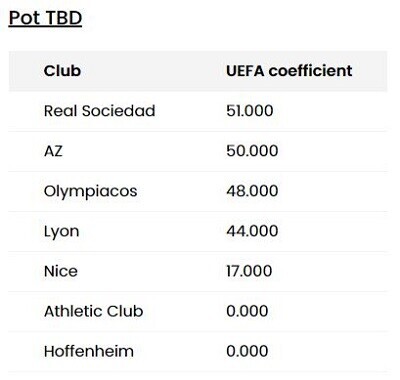400x380 pixels.
Task: Click AZ's 50.000 coefficient value
Action: 252,151
